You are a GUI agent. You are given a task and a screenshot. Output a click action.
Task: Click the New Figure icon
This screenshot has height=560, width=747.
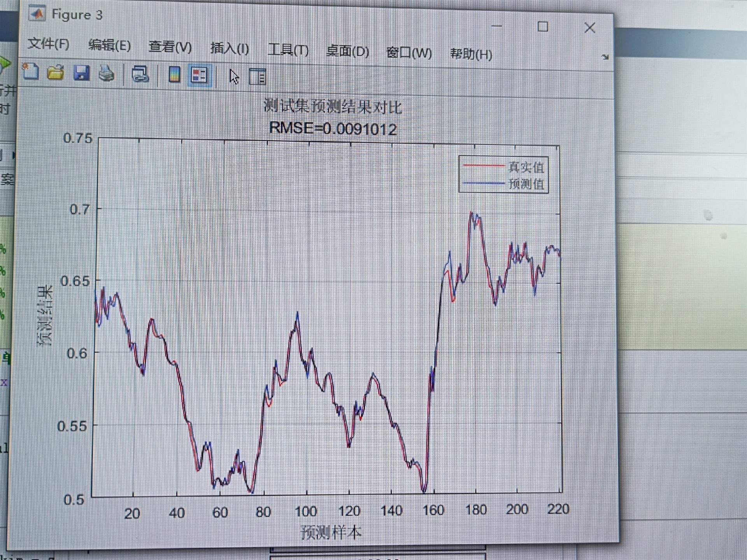point(30,72)
